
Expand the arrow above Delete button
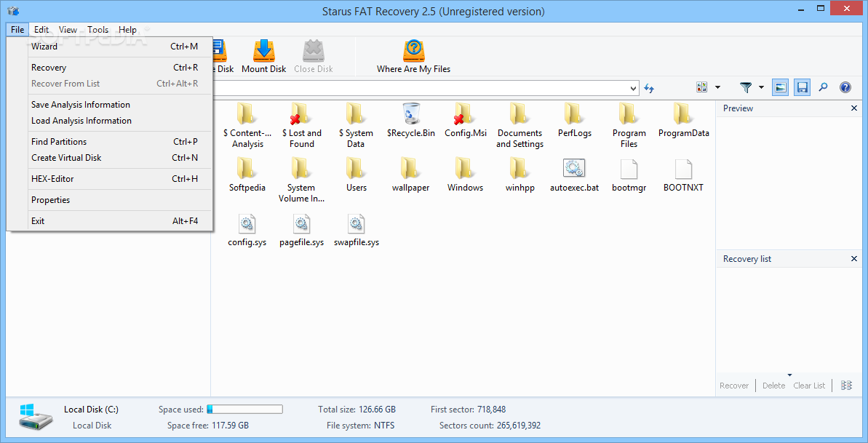[790, 375]
